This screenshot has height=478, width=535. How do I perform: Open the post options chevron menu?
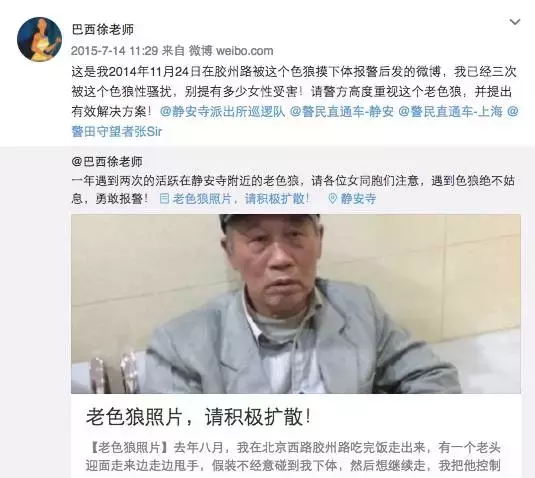tap(515, 22)
